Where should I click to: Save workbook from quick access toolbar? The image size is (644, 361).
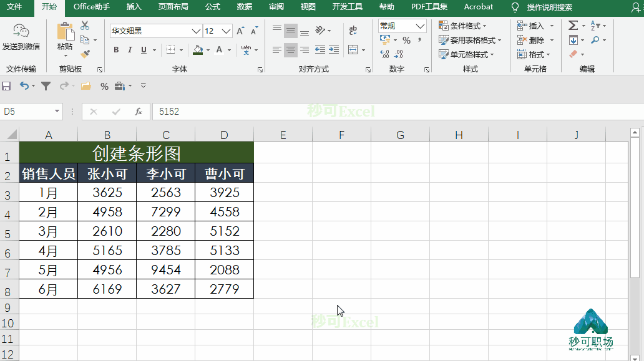point(6,86)
